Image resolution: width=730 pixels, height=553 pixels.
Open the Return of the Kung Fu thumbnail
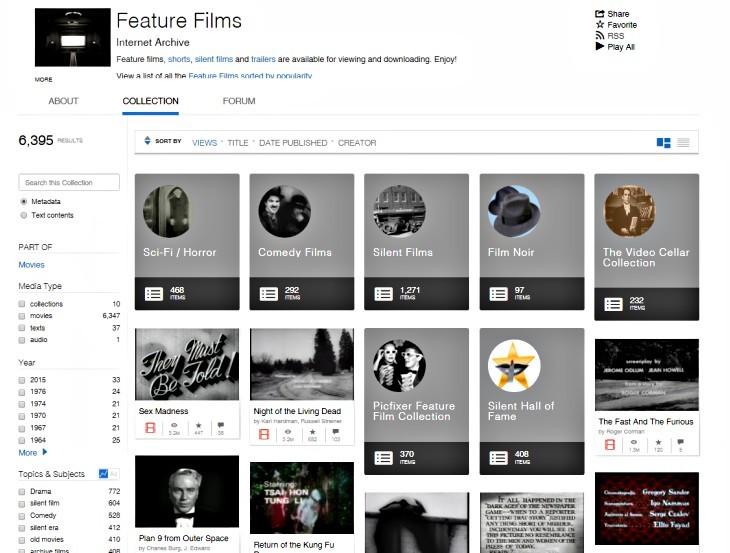tap(302, 498)
